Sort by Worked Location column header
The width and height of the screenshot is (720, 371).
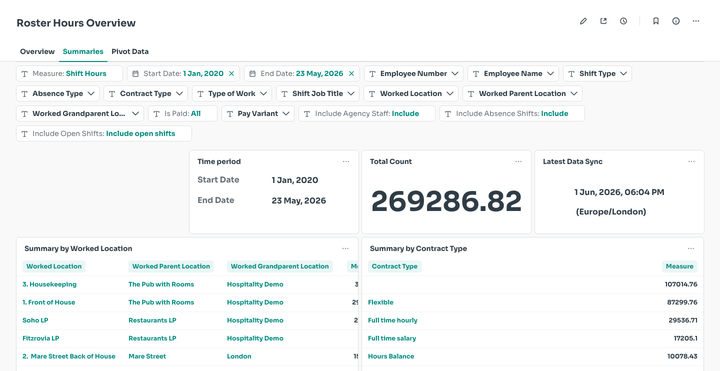tap(54, 266)
